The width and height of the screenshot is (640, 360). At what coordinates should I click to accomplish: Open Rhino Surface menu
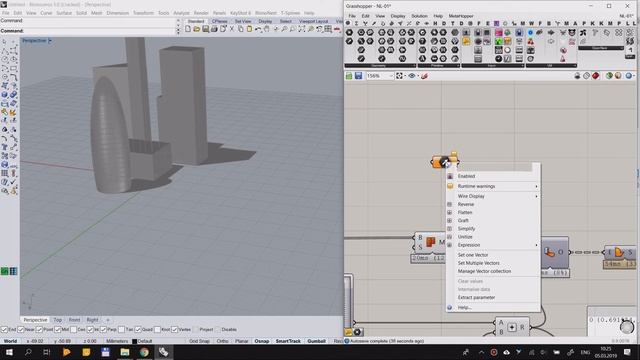click(x=64, y=13)
